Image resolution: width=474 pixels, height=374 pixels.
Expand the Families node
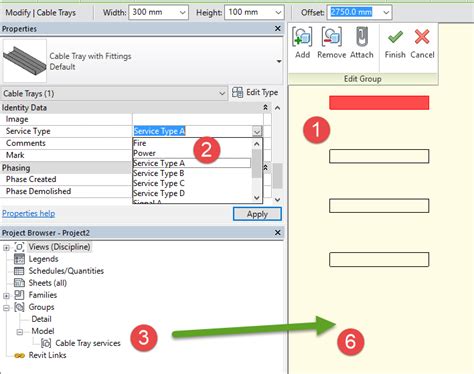[6, 296]
